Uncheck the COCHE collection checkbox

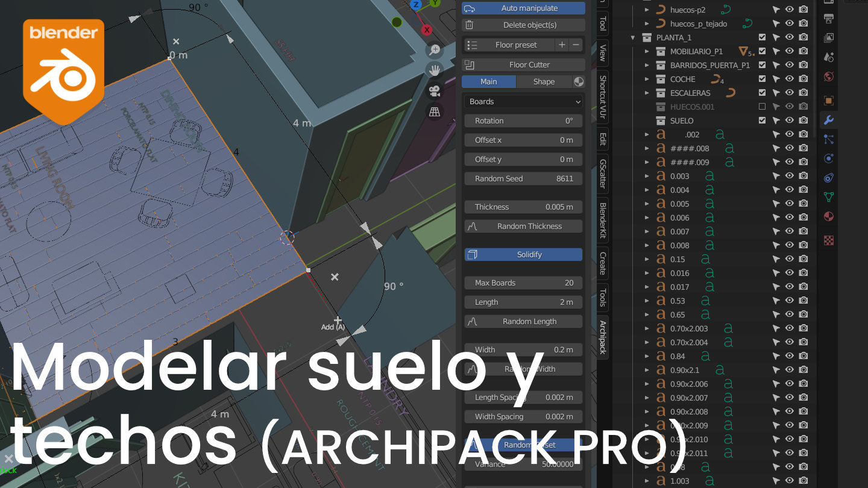[762, 78]
